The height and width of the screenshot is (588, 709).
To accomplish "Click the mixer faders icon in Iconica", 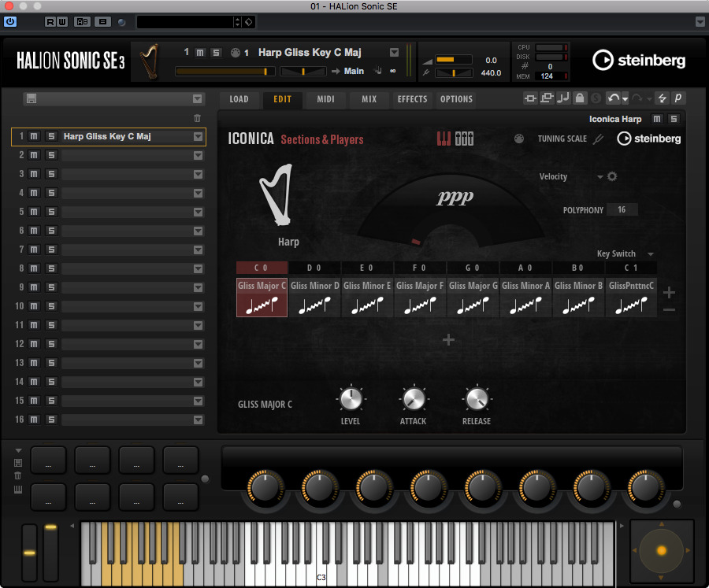I will pyautogui.click(x=464, y=139).
